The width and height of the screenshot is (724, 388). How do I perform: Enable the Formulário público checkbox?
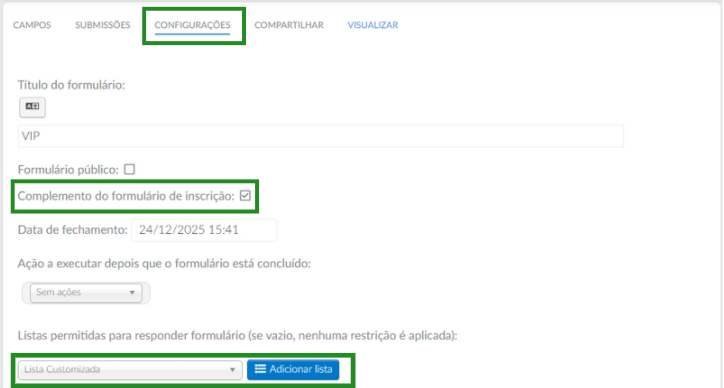130,170
